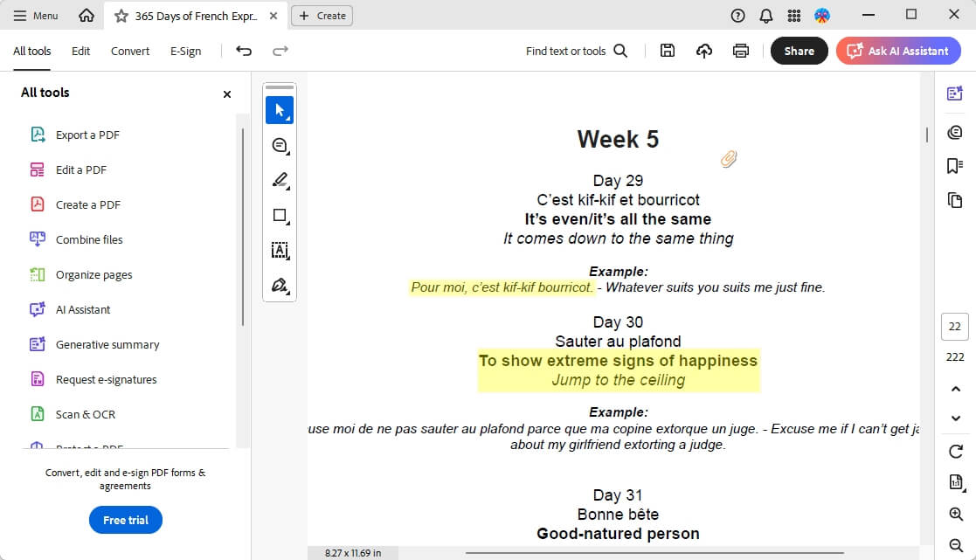Screen dimensions: 976x560
Task: Jump to the next page with down chevron
Action: (x=954, y=418)
